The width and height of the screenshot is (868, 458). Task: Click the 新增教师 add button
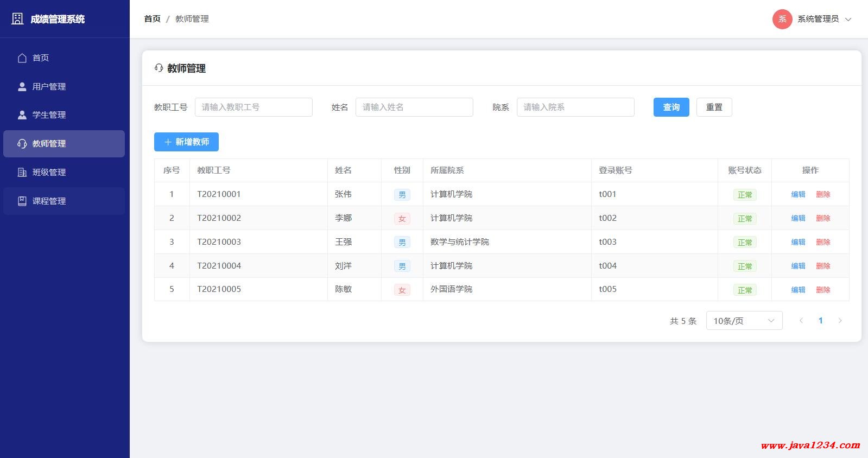click(186, 142)
